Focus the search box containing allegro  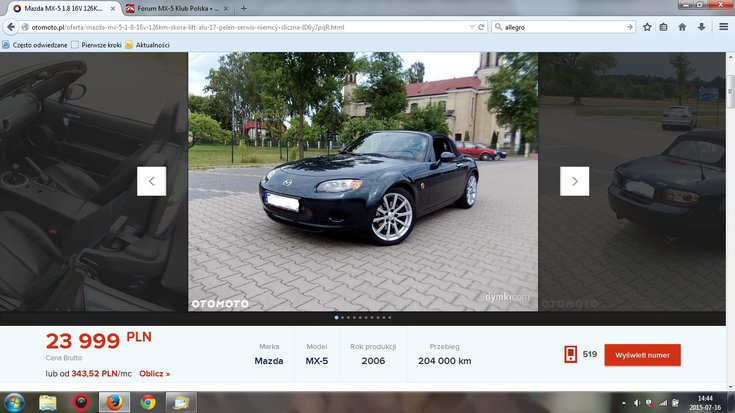pyautogui.click(x=562, y=27)
